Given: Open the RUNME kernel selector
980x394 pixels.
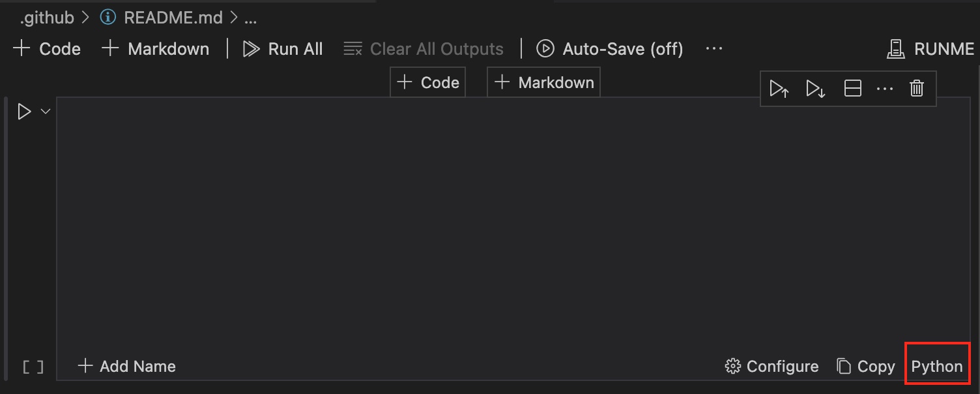Looking at the screenshot, I should coord(931,49).
